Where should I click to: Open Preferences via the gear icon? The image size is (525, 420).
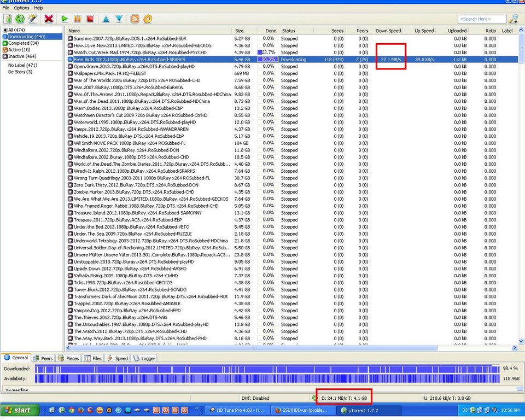pyautogui.click(x=148, y=19)
